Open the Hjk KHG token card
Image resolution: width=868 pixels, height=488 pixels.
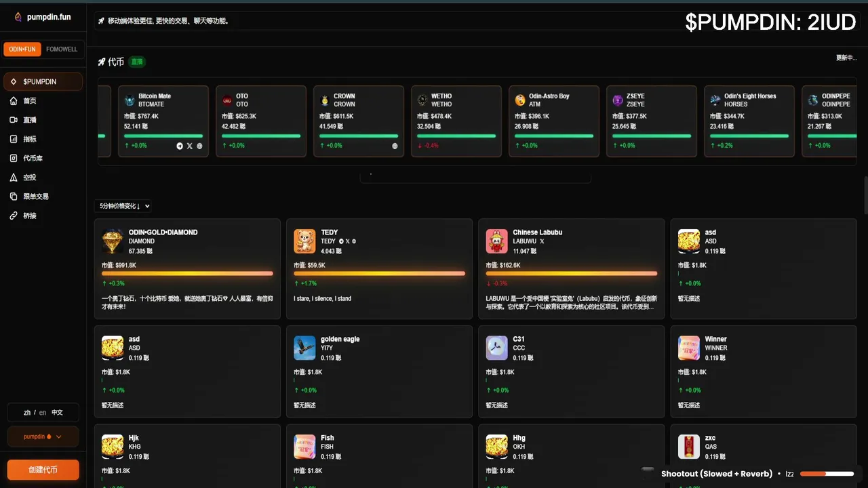pyautogui.click(x=187, y=456)
